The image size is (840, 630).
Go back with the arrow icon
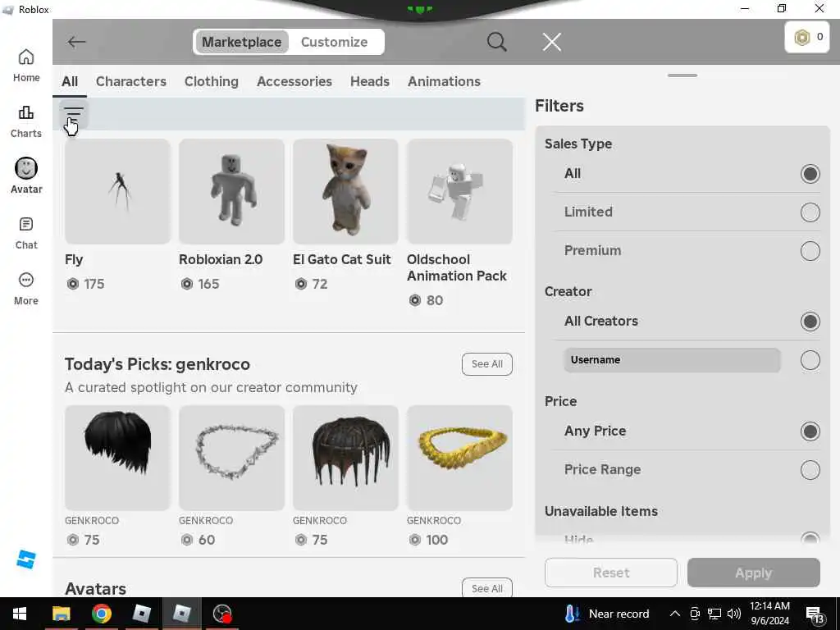76,42
